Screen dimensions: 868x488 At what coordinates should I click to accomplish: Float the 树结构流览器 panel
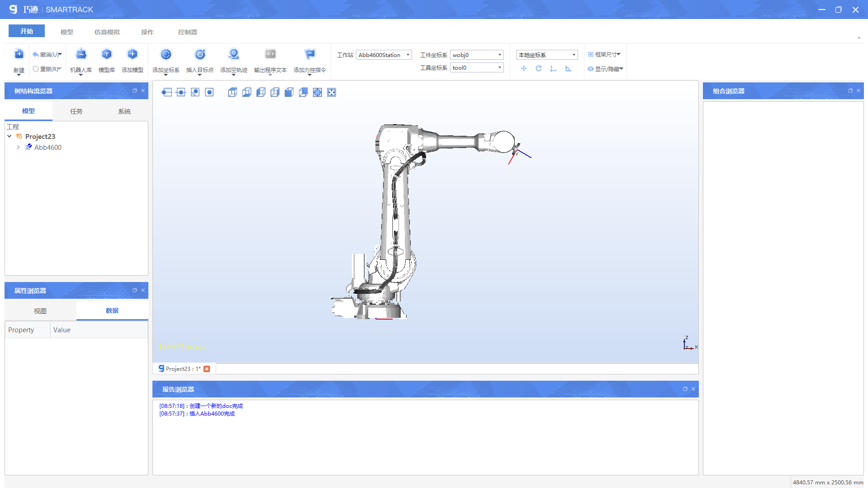point(135,91)
